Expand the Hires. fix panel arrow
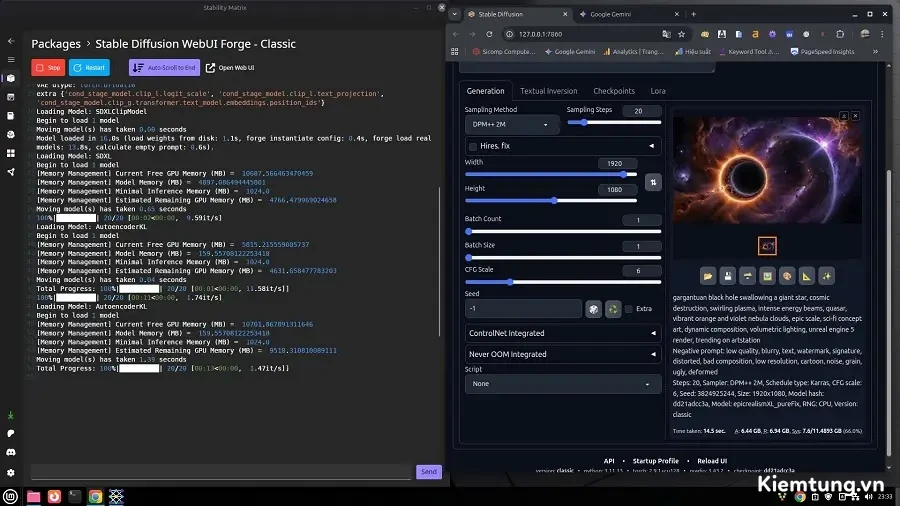 coord(651,146)
